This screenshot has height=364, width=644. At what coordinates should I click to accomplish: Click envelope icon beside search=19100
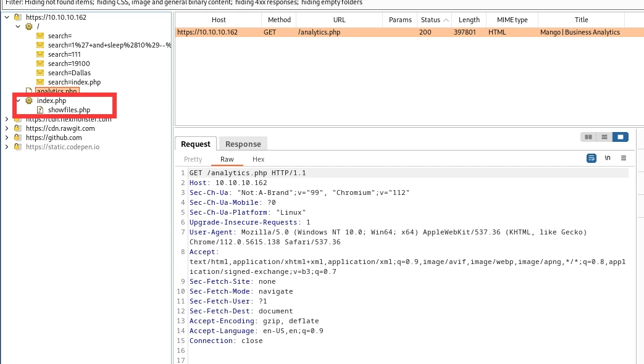click(x=40, y=64)
